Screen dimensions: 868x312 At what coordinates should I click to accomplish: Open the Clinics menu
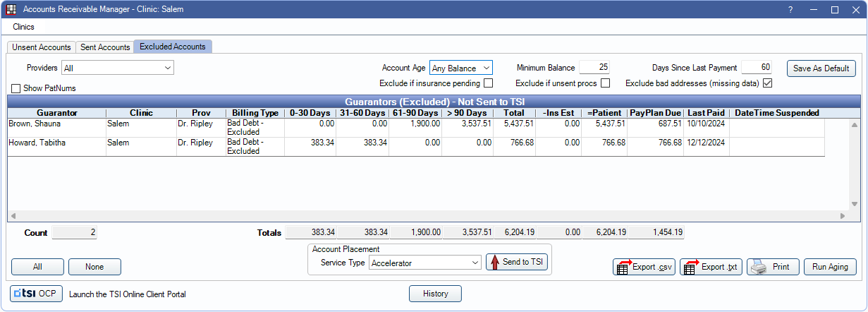[23, 27]
